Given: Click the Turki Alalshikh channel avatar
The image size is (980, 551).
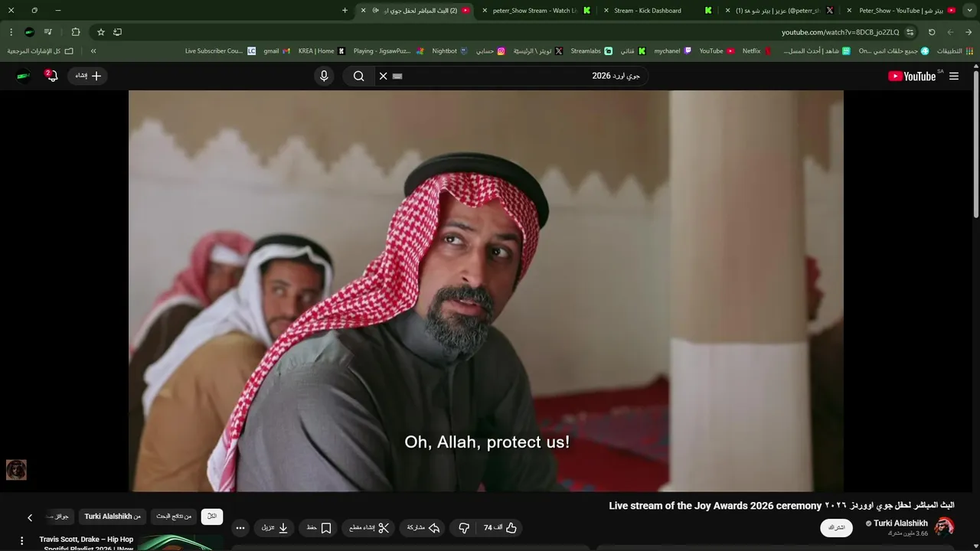Looking at the screenshot, I should [x=944, y=527].
